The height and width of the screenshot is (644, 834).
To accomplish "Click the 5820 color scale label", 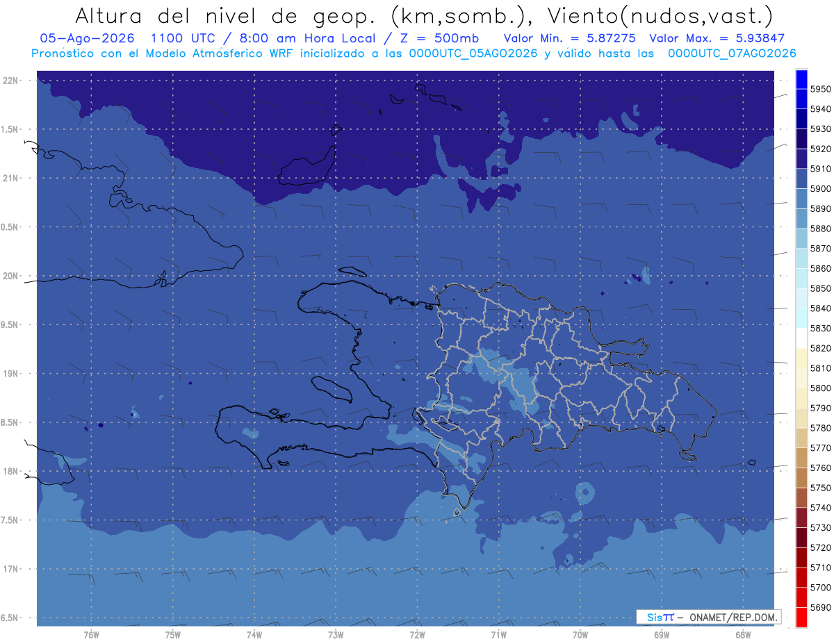I will pyautogui.click(x=821, y=348).
